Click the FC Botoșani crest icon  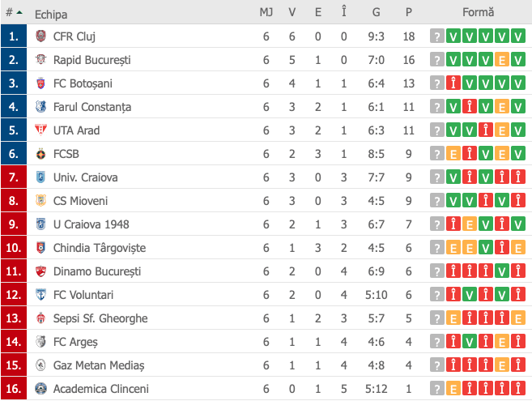(41, 83)
